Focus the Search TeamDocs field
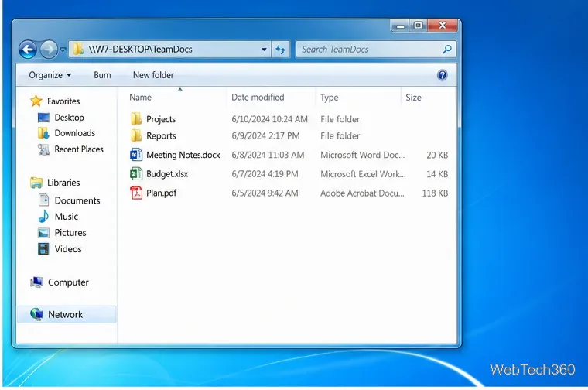This screenshot has width=588, height=390. click(x=376, y=49)
